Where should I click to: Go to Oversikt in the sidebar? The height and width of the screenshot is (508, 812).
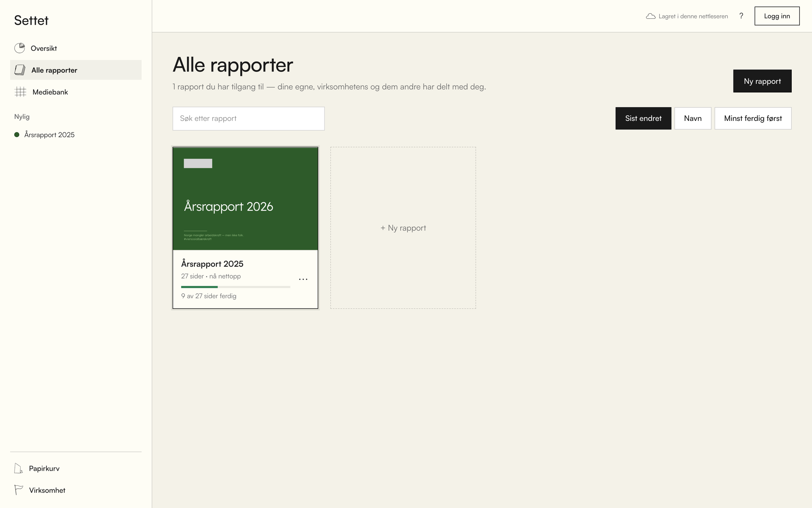[76, 48]
